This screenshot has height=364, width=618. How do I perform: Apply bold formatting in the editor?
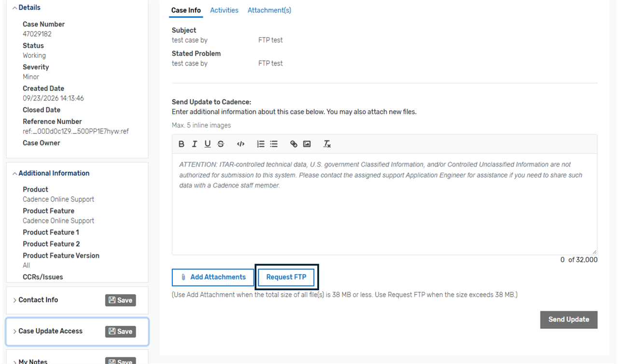182,144
